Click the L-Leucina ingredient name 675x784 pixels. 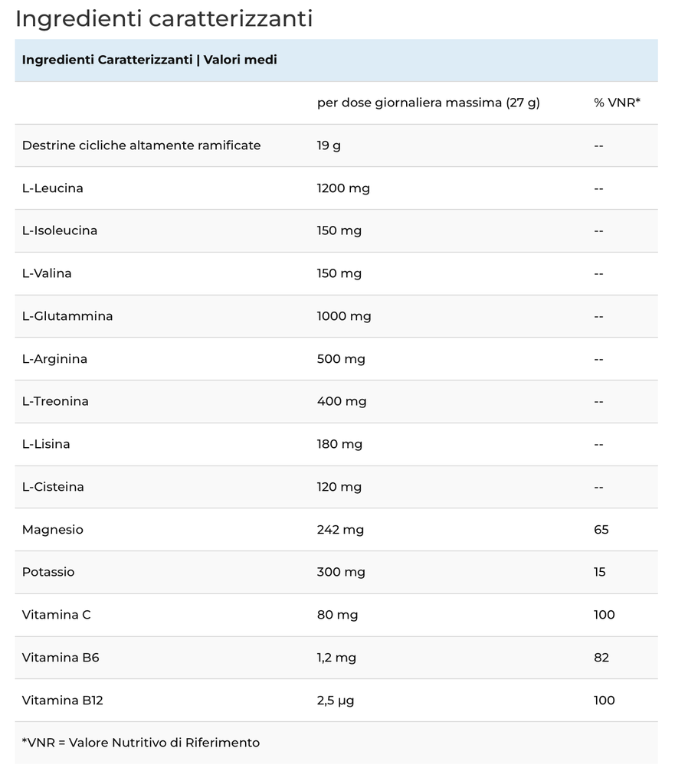53,188
